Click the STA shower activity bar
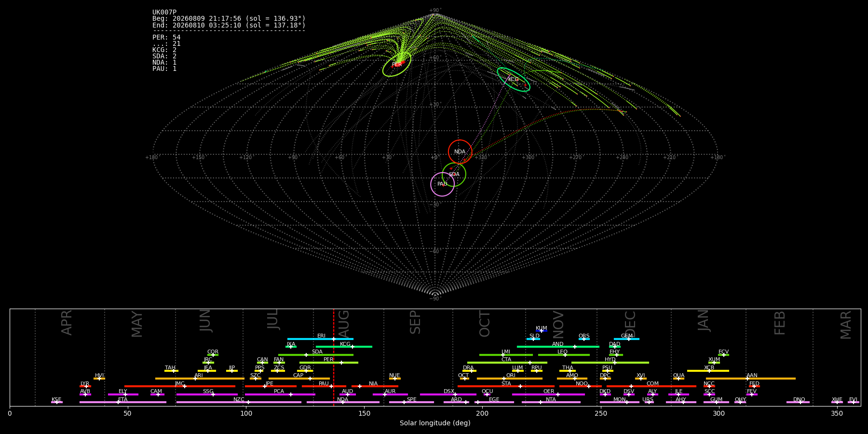The height and width of the screenshot is (434, 868). tap(506, 386)
